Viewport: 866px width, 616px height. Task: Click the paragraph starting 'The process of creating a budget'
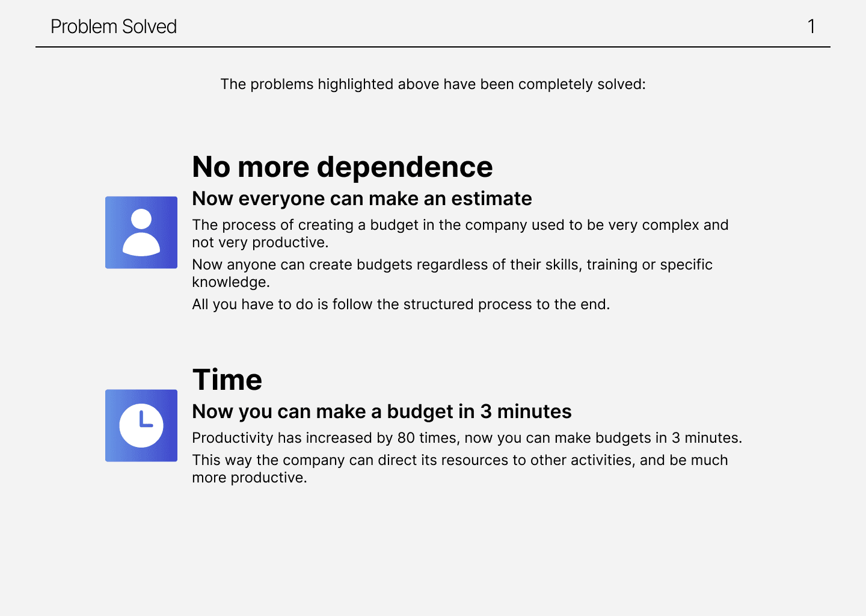click(x=460, y=233)
